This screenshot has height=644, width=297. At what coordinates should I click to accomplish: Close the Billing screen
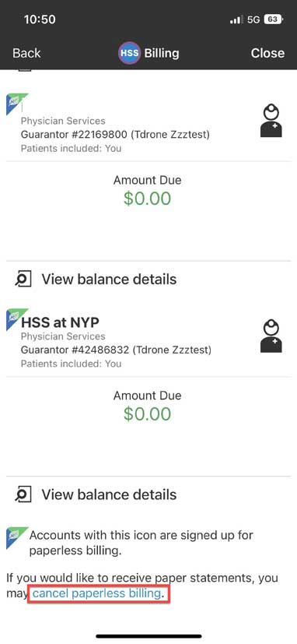[x=267, y=54]
